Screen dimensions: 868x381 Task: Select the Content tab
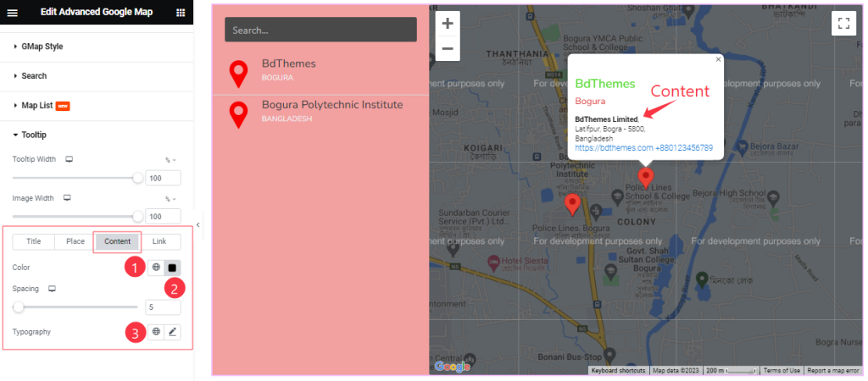(117, 241)
